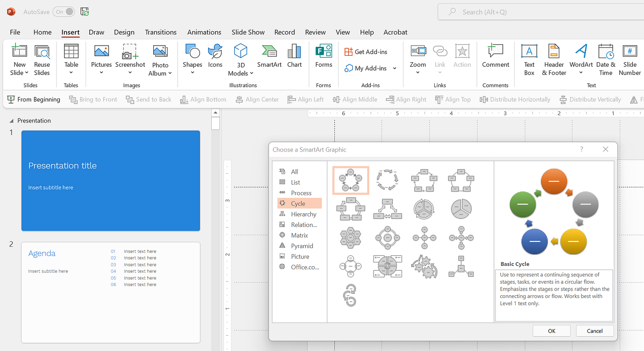This screenshot has height=351, width=644.
Task: Switch to the Slide Show tab
Action: 248,32
